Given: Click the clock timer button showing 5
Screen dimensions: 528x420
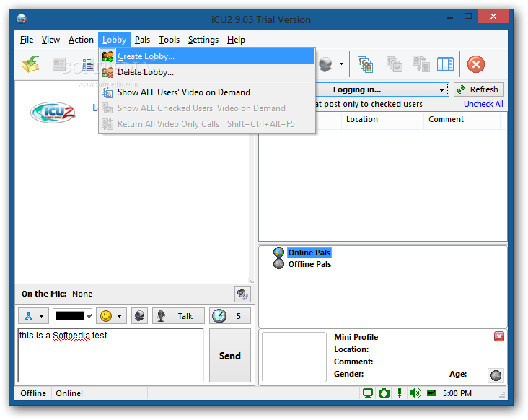Looking at the screenshot, I should point(229,316).
